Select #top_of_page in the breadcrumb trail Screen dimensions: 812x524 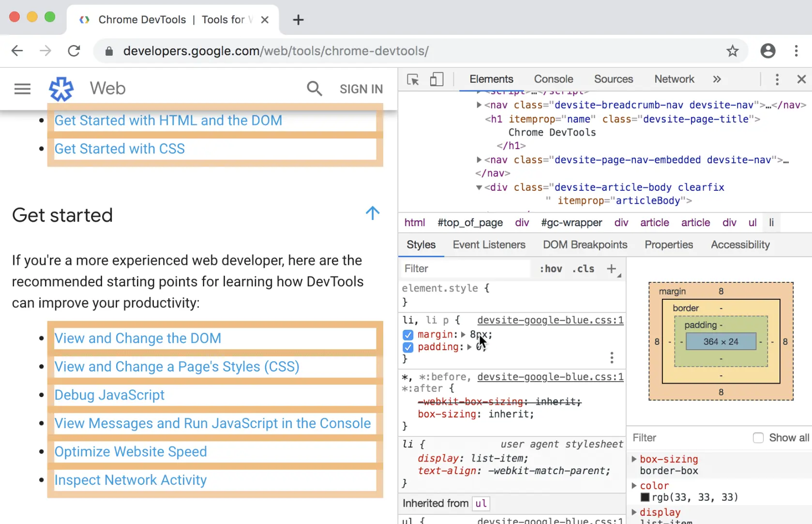[470, 223]
